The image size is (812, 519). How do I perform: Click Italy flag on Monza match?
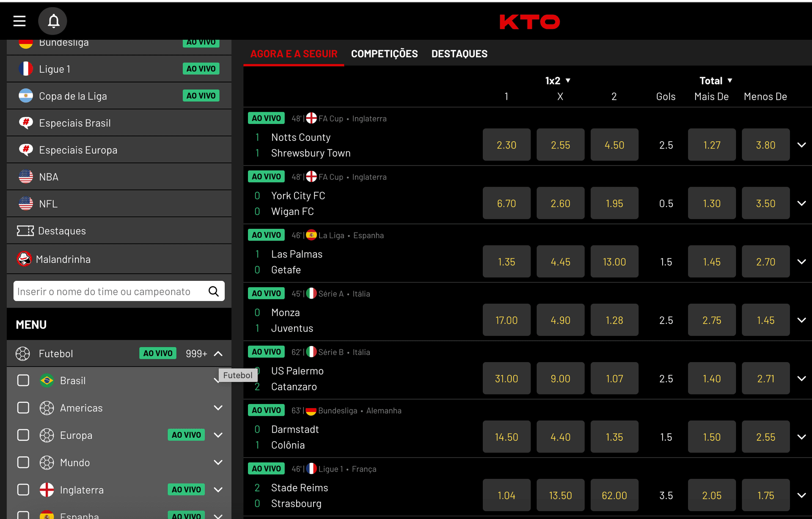[x=311, y=293]
